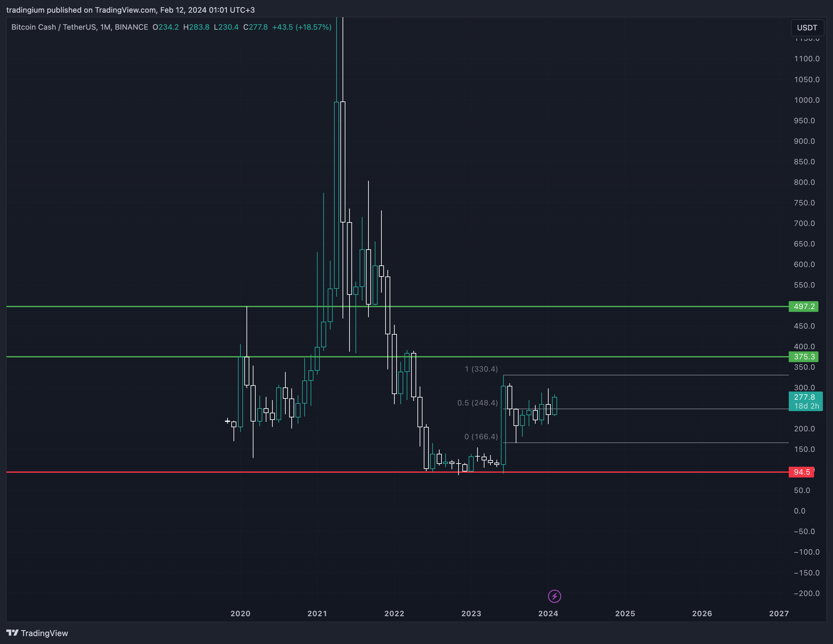Click the 2026 time axis label

(702, 613)
